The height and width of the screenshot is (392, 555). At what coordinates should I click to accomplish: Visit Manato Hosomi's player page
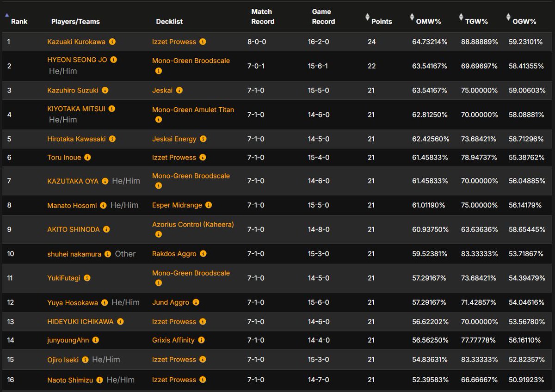[x=72, y=205]
